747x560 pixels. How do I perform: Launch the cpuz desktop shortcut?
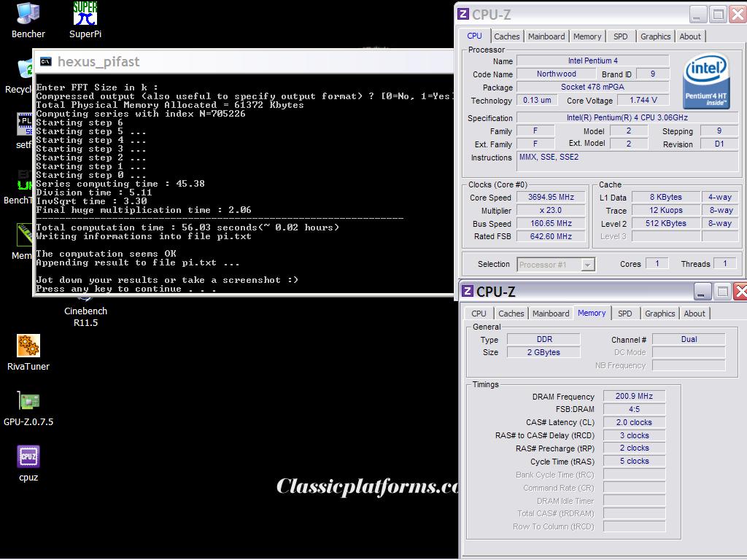pos(28,463)
